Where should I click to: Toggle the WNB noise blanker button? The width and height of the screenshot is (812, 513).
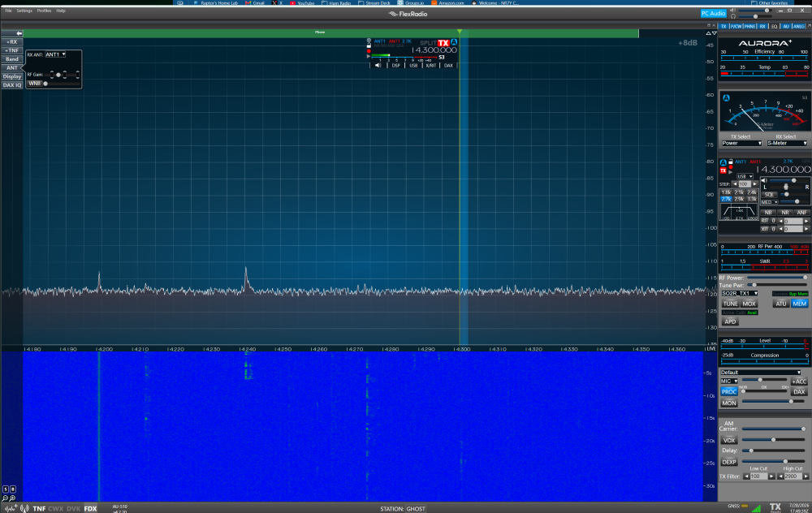tap(35, 84)
